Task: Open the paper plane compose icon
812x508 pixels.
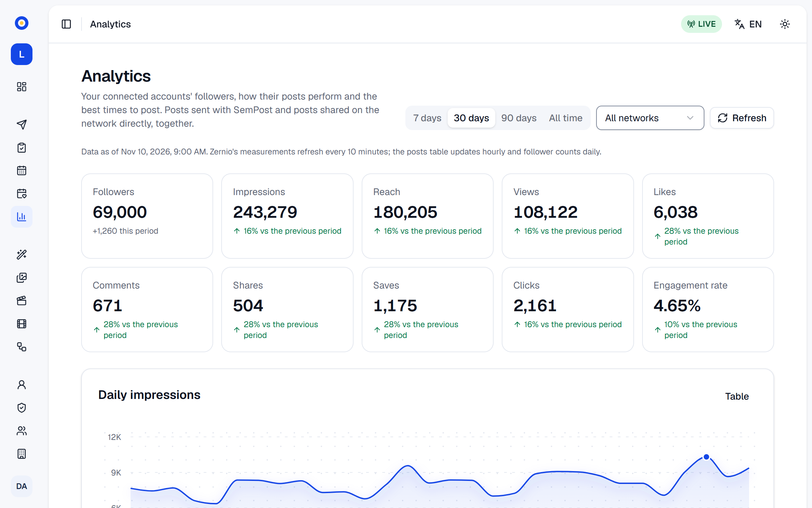Action: click(x=22, y=124)
